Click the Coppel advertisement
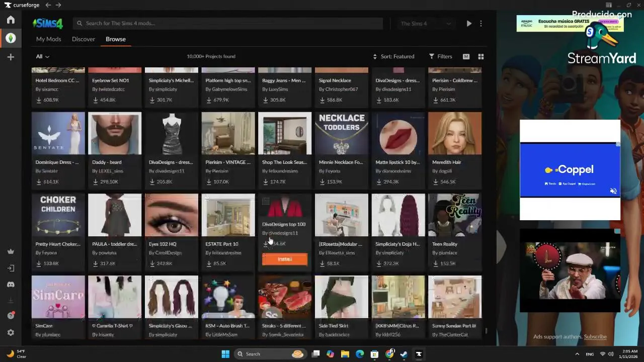 click(x=570, y=169)
